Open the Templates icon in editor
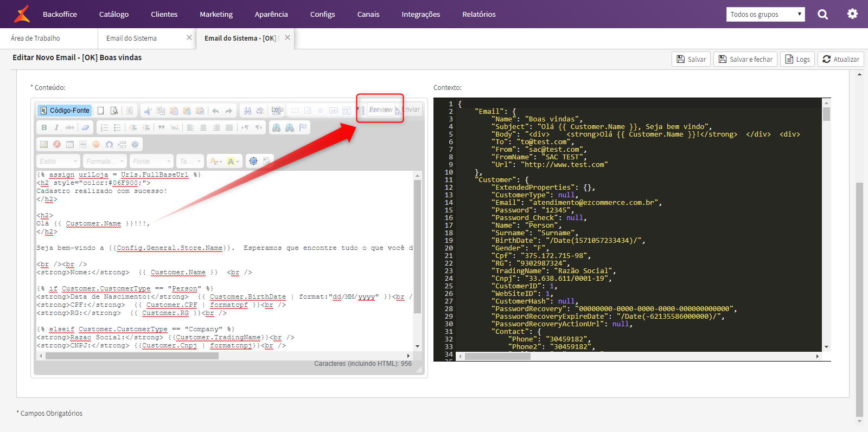This screenshot has height=432, width=868. point(129,111)
